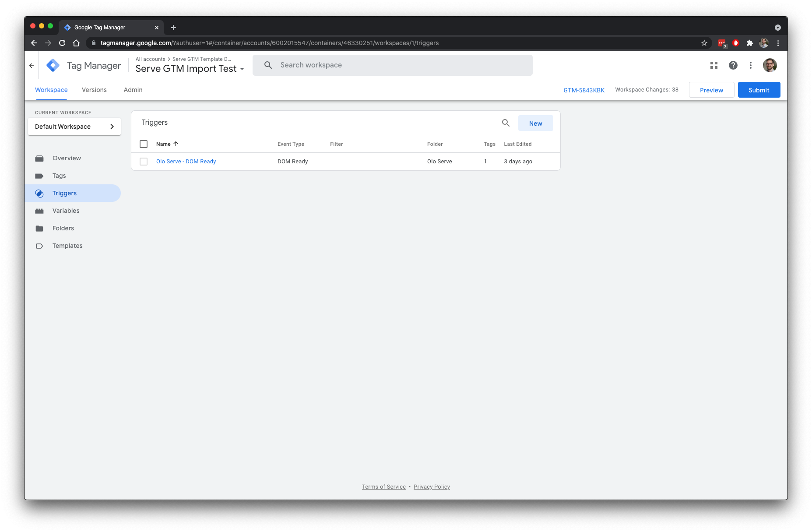Click the Event Type column header
The image size is (812, 532).
(x=291, y=144)
